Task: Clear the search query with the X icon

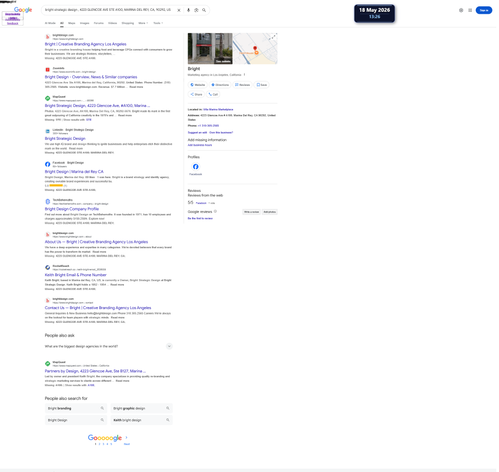Action: [x=180, y=10]
